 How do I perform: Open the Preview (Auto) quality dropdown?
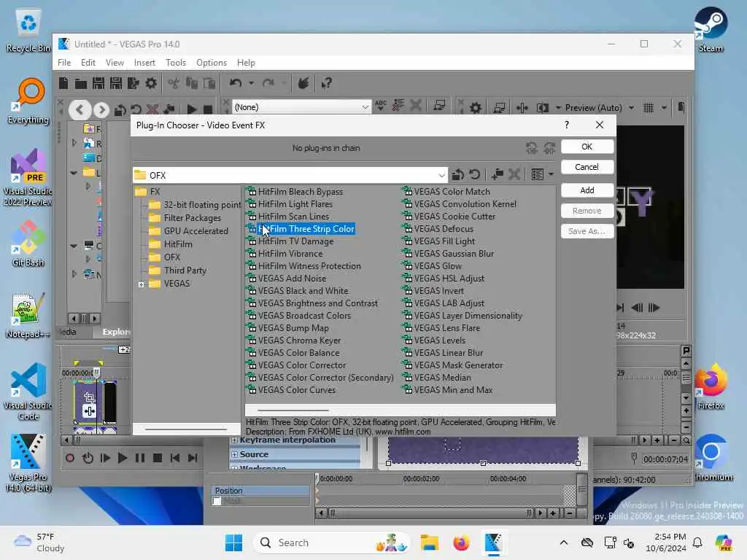[632, 108]
